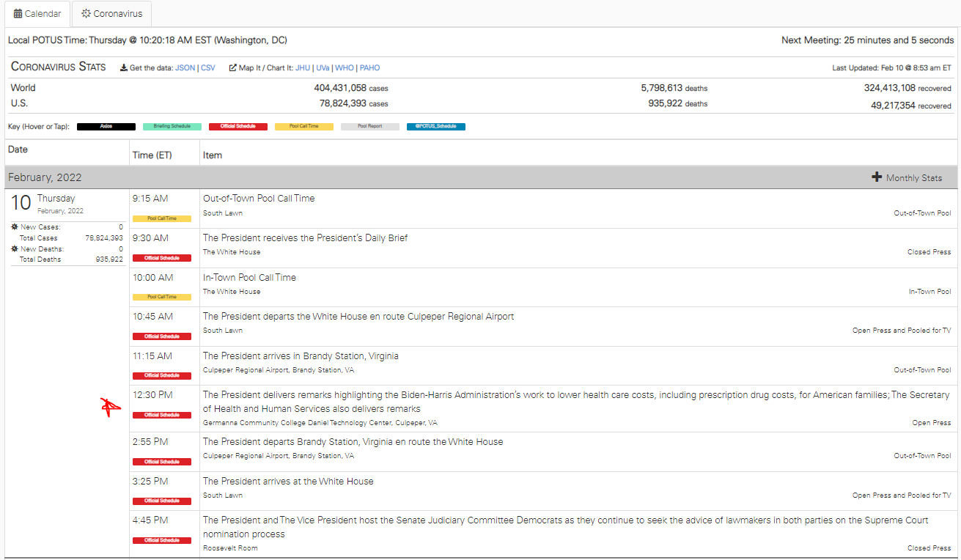Click the Pool Call Time tag under 10:00 AM
This screenshot has width=961, height=560.
[162, 297]
